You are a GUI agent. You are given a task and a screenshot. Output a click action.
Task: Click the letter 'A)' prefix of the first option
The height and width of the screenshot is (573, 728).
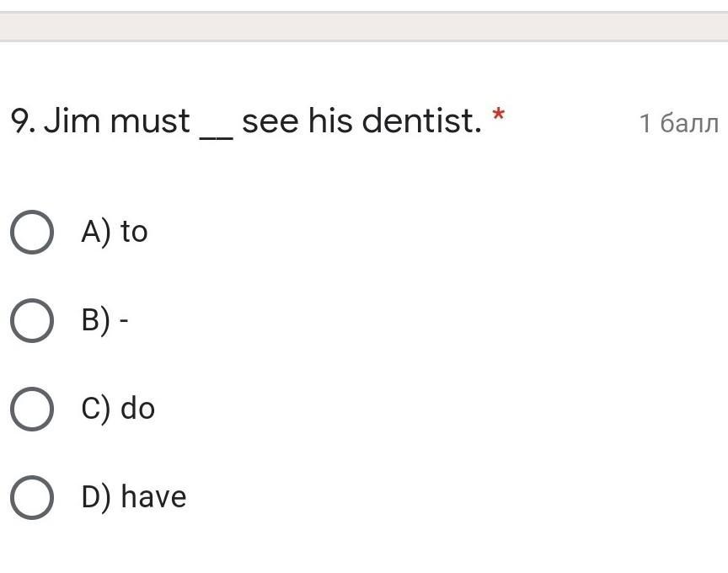tap(96, 231)
